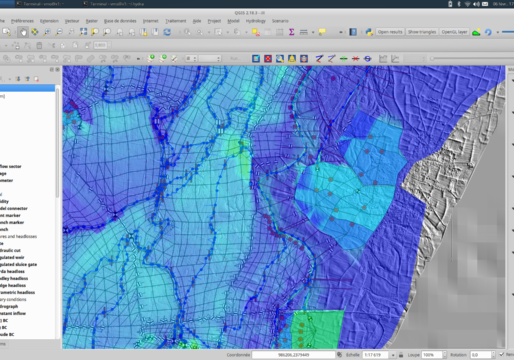Select the 'hydrograph' layer row

coord(9,306)
